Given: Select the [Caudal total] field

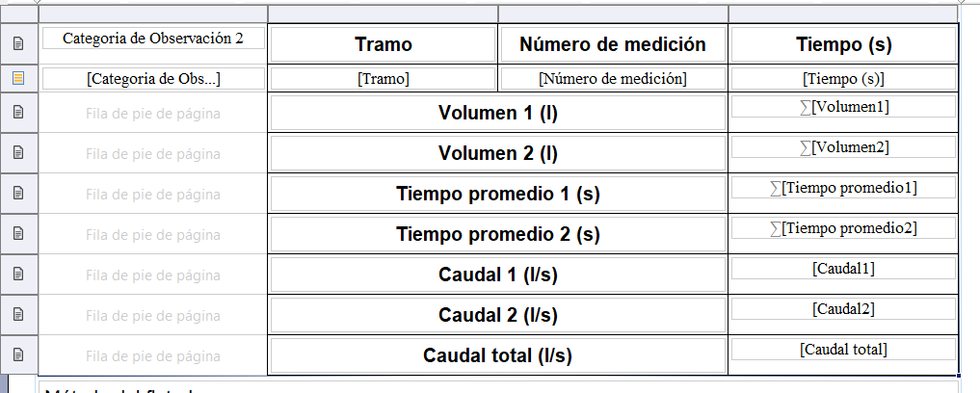Looking at the screenshot, I should point(843,350).
